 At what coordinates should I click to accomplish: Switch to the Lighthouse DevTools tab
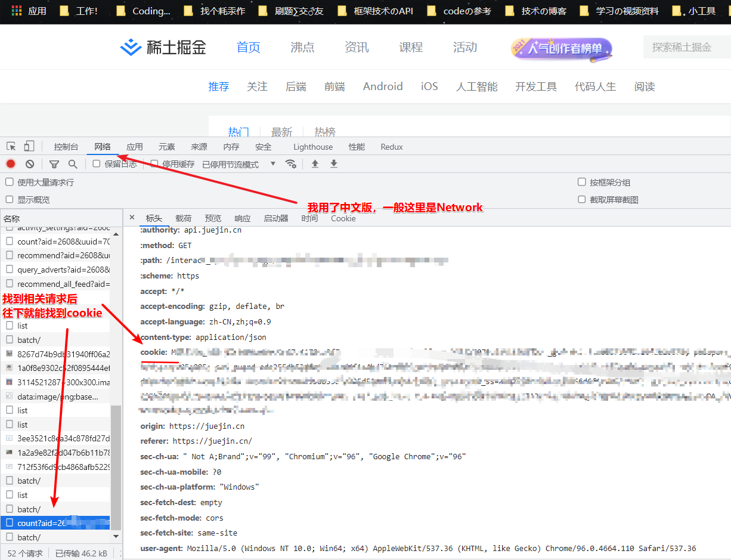(313, 147)
